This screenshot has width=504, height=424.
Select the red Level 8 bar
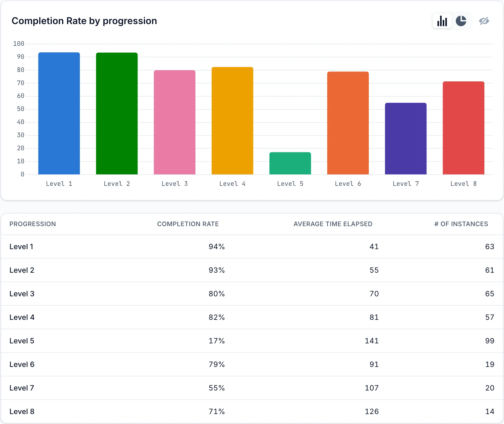(x=463, y=128)
